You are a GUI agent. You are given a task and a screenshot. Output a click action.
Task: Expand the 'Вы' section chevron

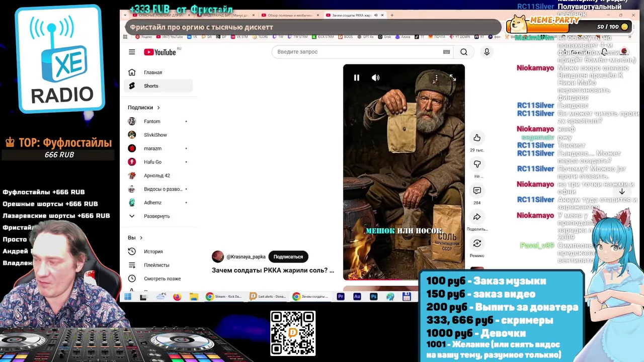click(141, 238)
